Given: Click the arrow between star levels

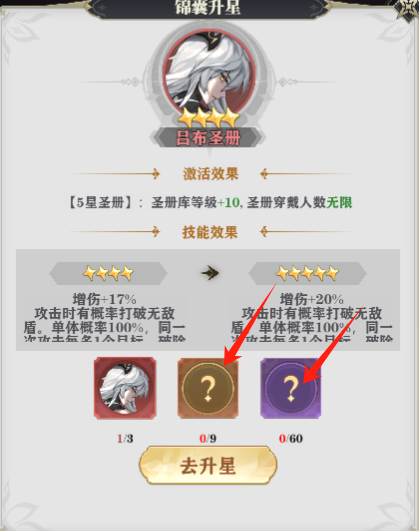Looking at the screenshot, I should tap(210, 273).
